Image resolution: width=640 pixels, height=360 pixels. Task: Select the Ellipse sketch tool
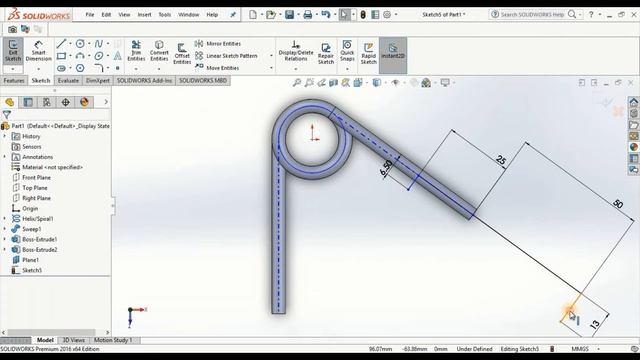98,56
